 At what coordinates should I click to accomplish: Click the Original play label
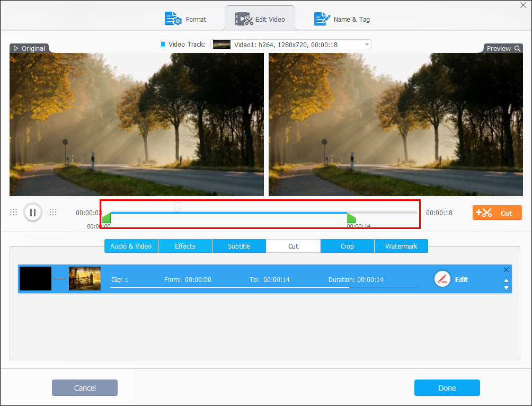pyautogui.click(x=29, y=49)
